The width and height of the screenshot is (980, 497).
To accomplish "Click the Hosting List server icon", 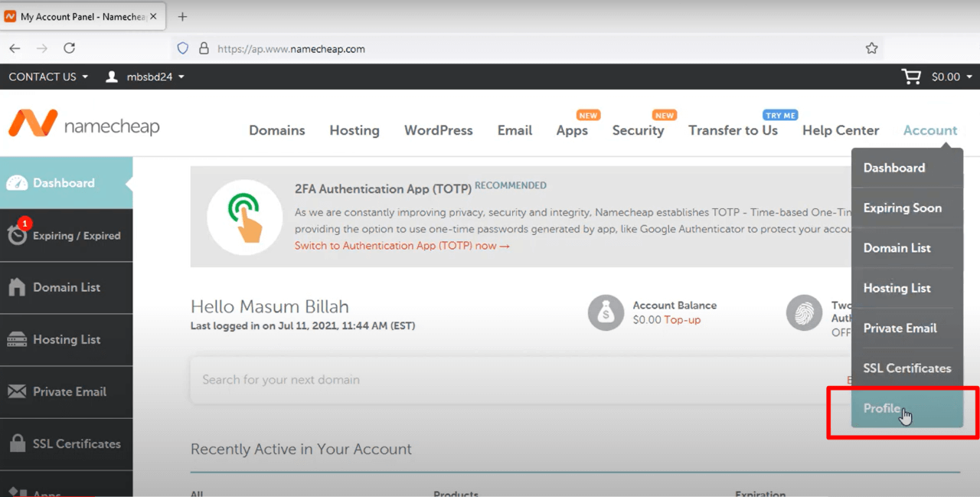I will tap(17, 339).
